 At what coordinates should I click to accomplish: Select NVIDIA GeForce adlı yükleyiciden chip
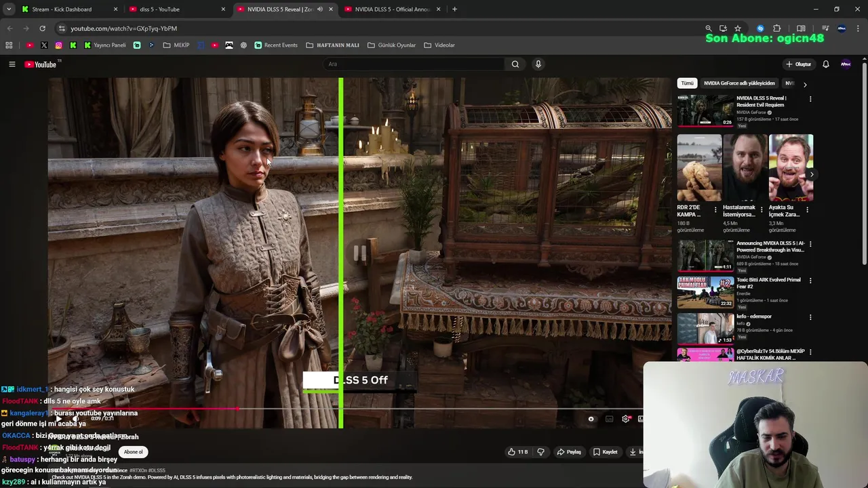tap(739, 83)
